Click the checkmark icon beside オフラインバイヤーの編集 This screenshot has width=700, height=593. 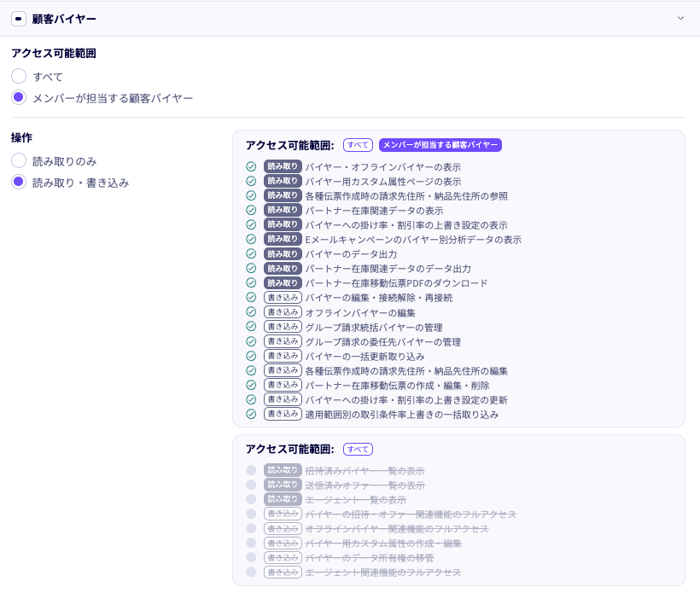point(250,312)
